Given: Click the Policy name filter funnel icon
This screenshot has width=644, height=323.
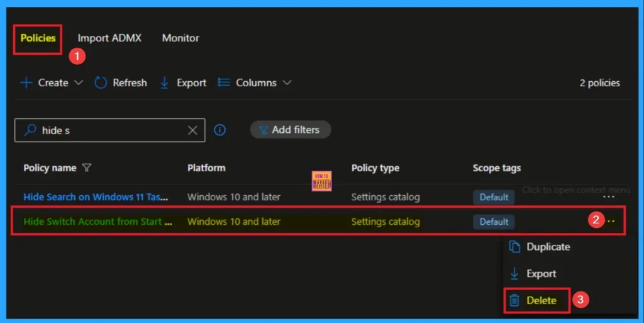Looking at the screenshot, I should click(87, 167).
